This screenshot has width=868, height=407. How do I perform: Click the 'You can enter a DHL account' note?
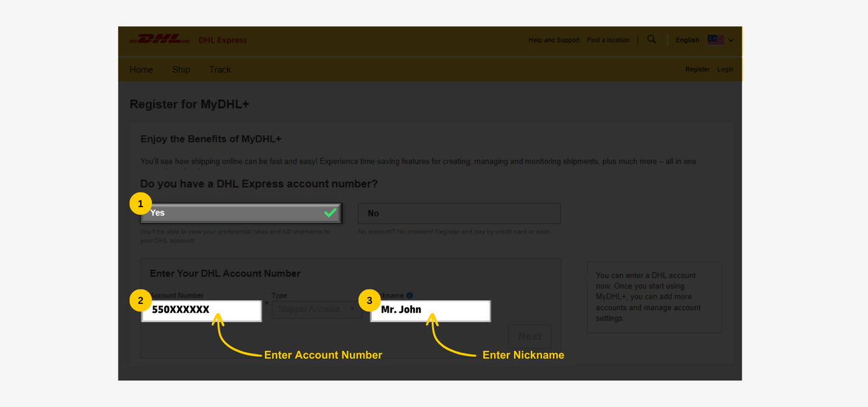pos(654,297)
